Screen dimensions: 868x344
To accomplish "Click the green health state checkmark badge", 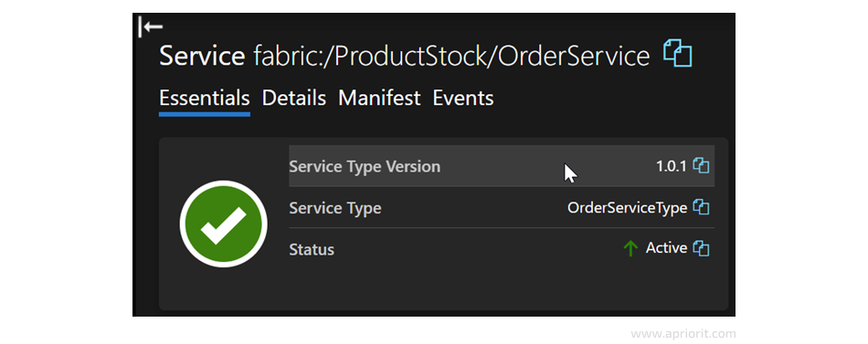I will pos(224,224).
